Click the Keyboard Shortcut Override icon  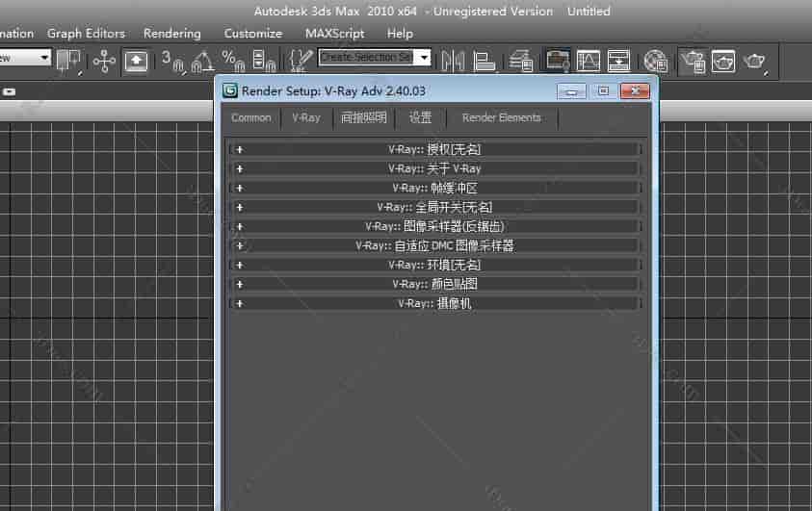(x=137, y=61)
